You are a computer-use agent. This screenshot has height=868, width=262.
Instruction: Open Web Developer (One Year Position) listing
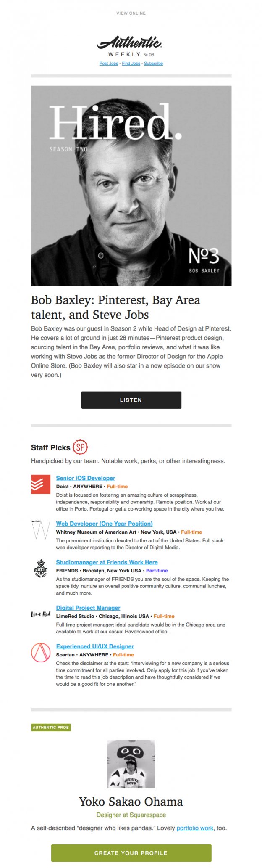104,524
